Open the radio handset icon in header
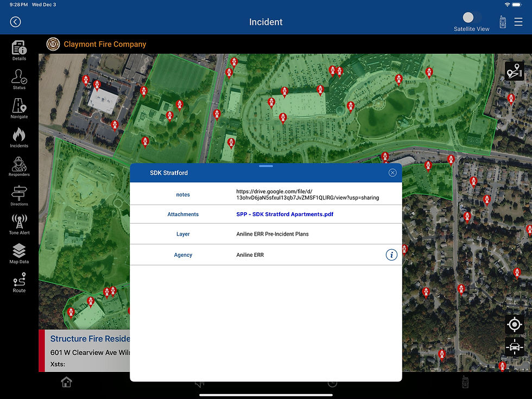532x399 pixels. (x=503, y=22)
